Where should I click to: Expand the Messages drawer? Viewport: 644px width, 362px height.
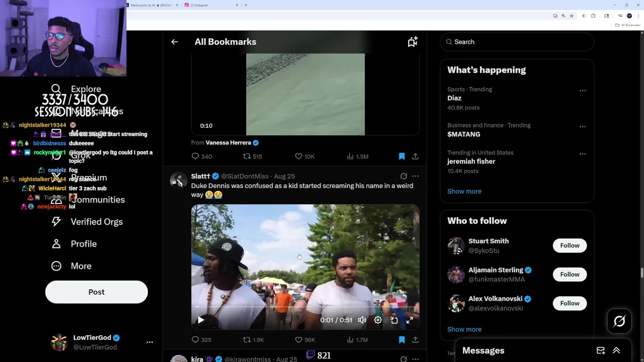[616, 350]
